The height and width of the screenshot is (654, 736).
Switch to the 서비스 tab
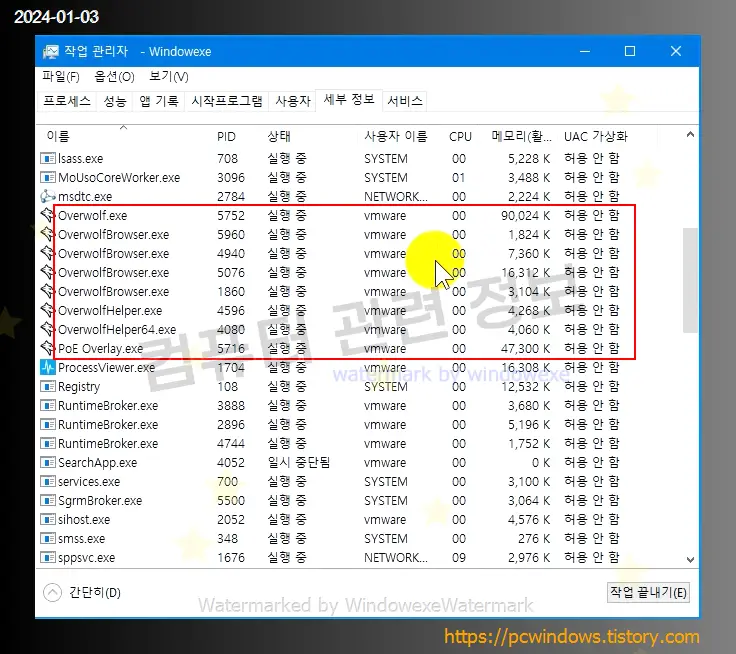(405, 101)
